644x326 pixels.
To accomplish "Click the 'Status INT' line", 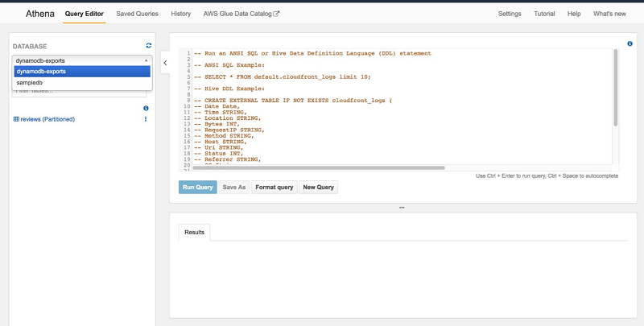I will 218,154.
